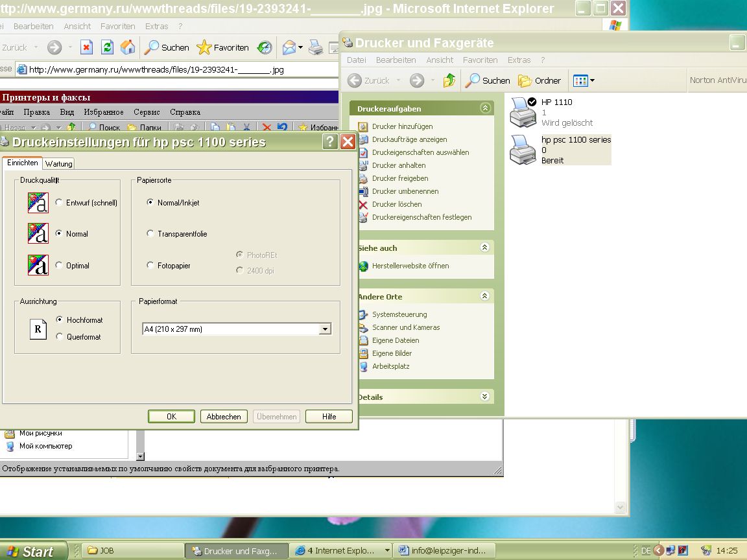Open Bearbeiten menu in Internet Explorer
Image resolution: width=747 pixels, height=560 pixels.
[x=33, y=26]
